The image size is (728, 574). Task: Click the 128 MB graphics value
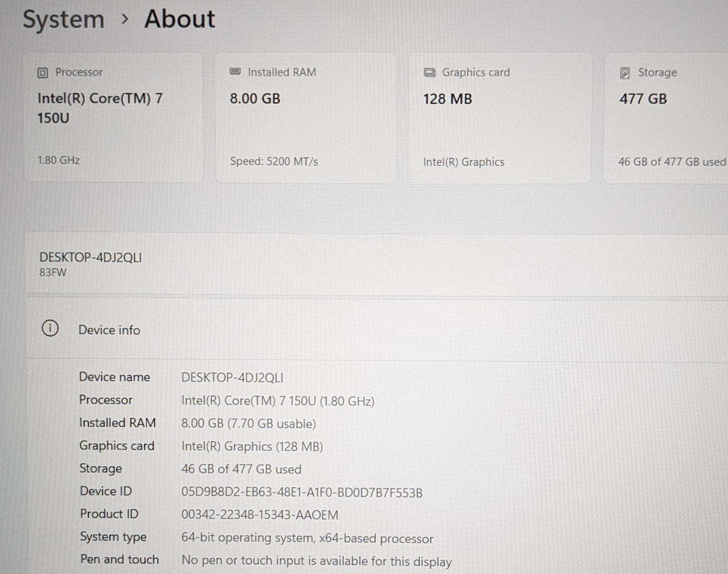[x=447, y=99]
